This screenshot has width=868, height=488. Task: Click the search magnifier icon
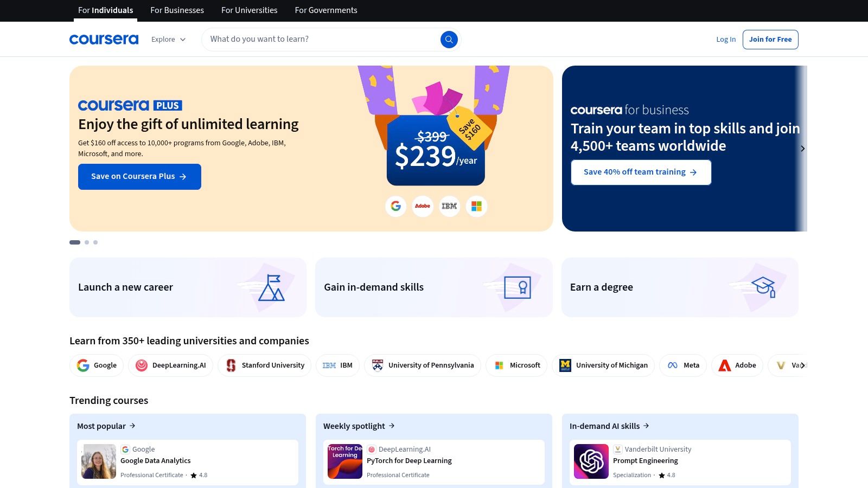coord(449,39)
